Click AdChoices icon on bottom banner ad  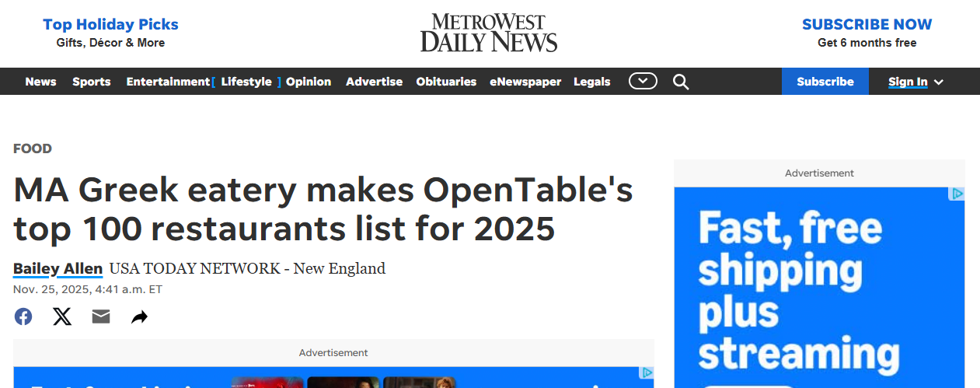(647, 373)
